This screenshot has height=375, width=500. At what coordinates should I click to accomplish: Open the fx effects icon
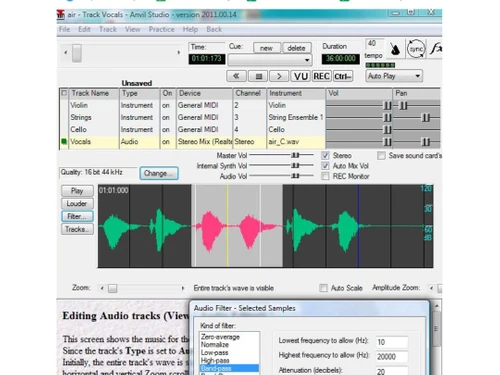(435, 49)
